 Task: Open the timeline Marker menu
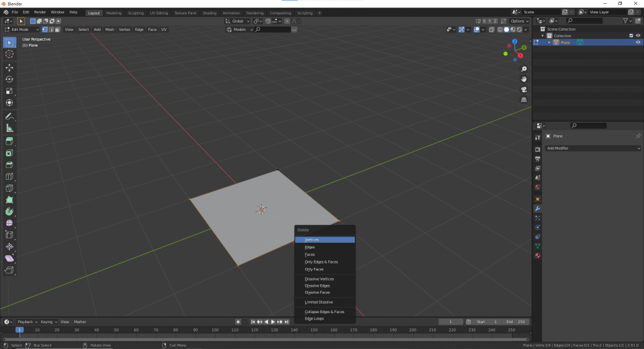pyautogui.click(x=80, y=322)
